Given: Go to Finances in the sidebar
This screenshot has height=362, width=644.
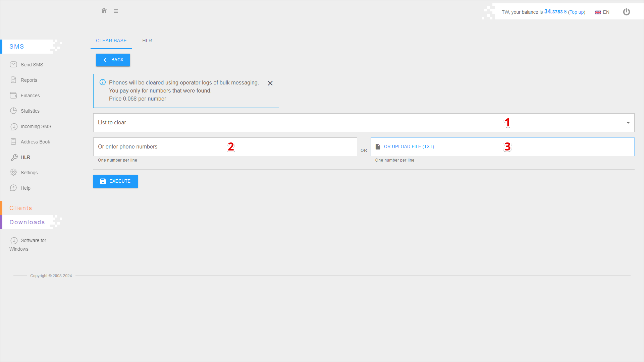Looking at the screenshot, I should click(x=30, y=96).
